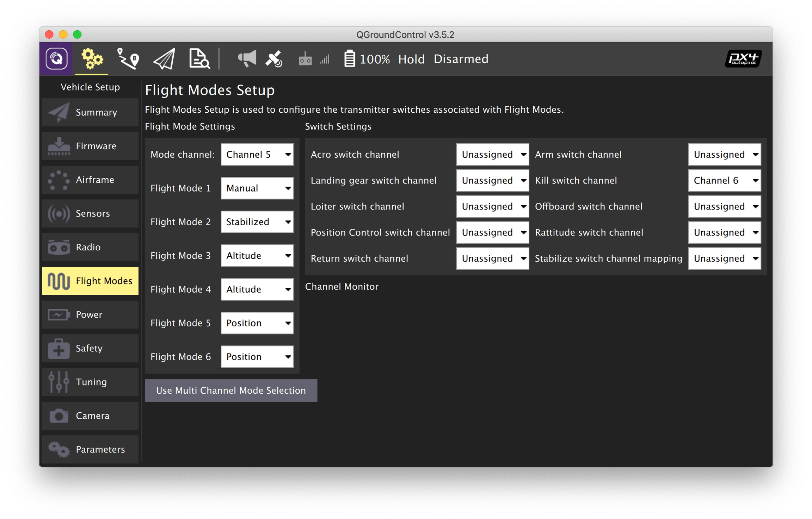Open the Return switch channel dropdown

click(x=492, y=258)
